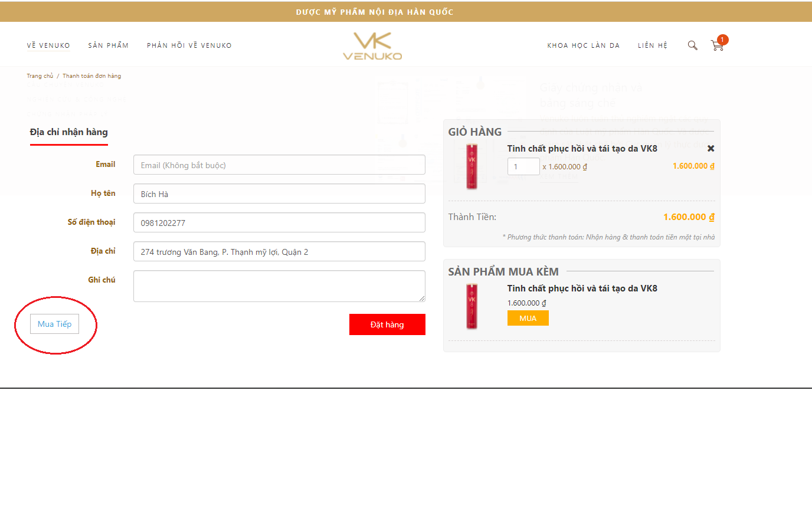
Task: Go to Phản hồi về Venuko
Action: [x=189, y=45]
